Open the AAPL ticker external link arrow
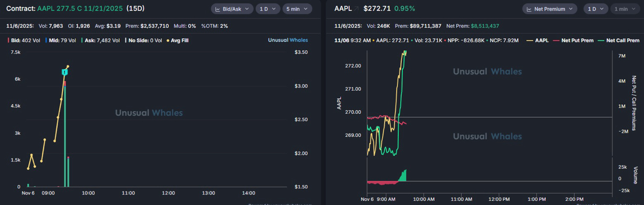Screen dimensions: 644x205 (x=357, y=9)
